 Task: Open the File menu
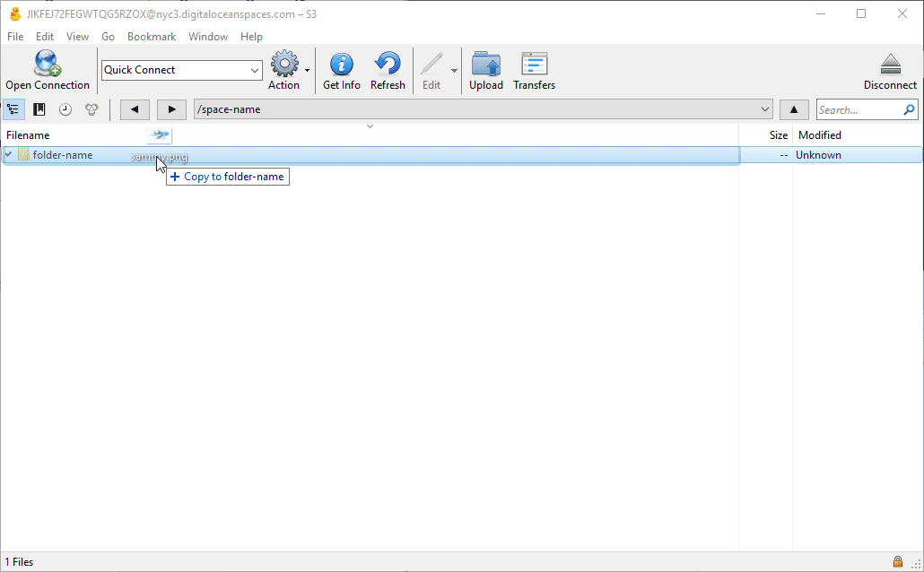point(15,37)
